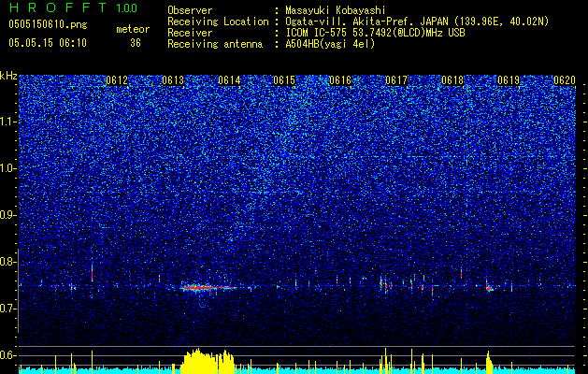
Task: Click the version number 1.00
Action: tap(126, 8)
